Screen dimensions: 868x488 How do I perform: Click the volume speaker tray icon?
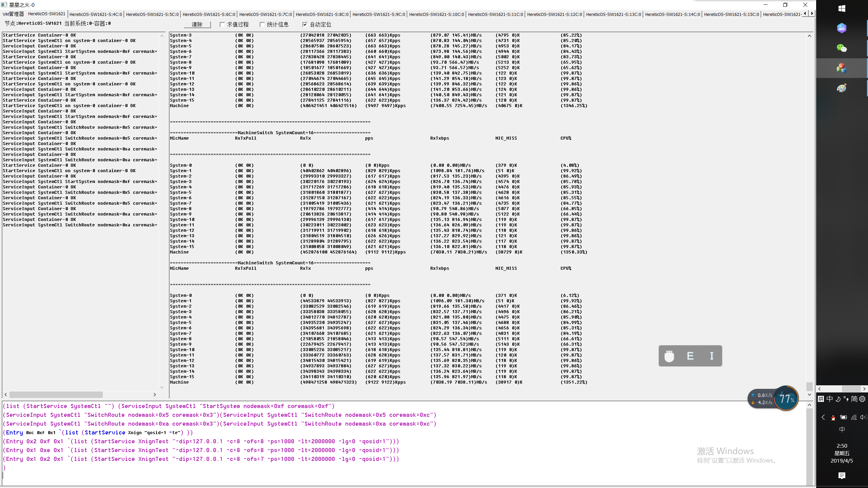tap(863, 418)
